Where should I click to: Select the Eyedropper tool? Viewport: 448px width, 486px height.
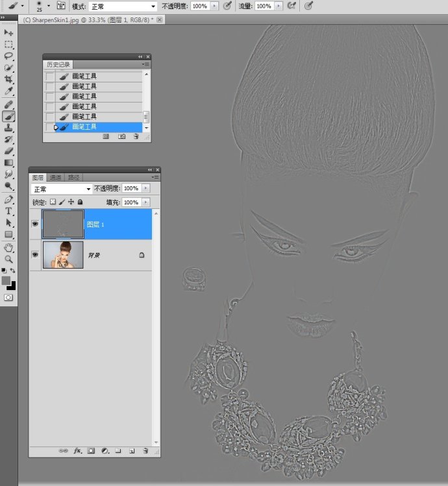tap(8, 91)
